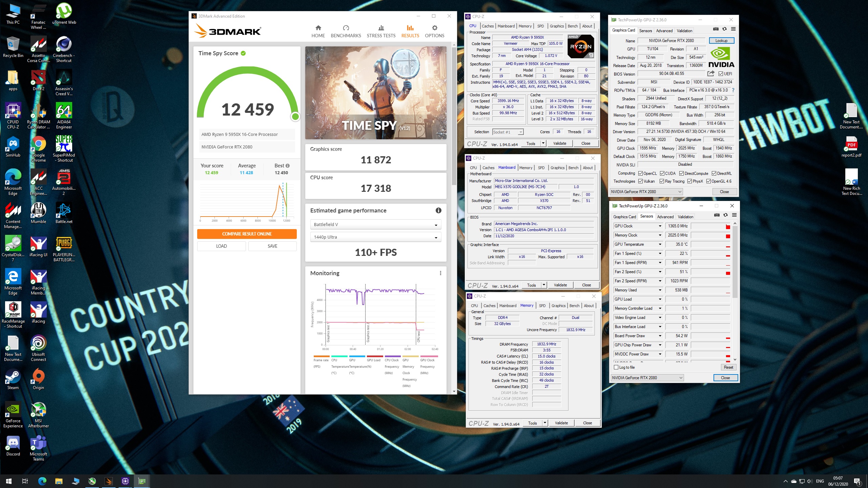868x488 pixels.
Task: Expand the Battlefield V game dropdown
Action: [375, 225]
